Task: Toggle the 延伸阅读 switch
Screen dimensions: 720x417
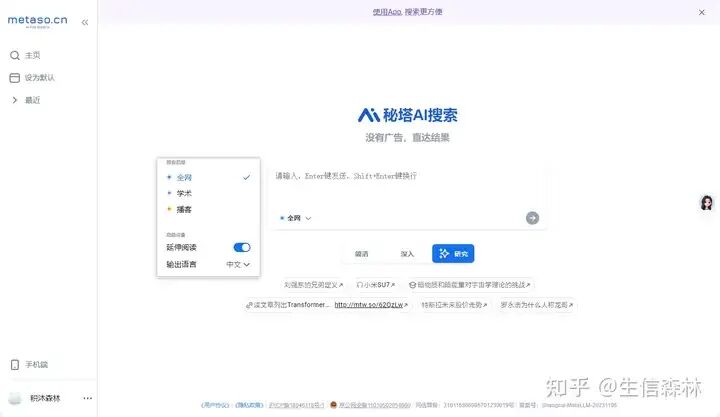Action: click(242, 248)
